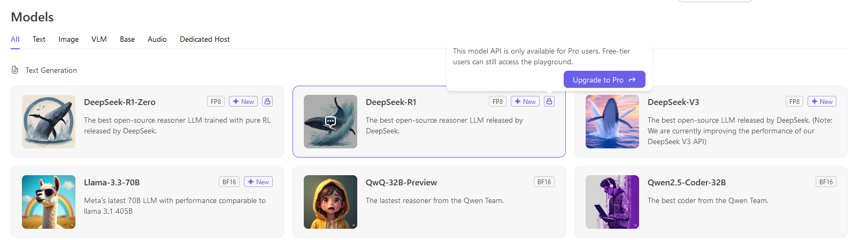Open the Qwen2.5-Coder-32B coder thumbnail
Screen dimensions: 868x240
[x=612, y=202]
